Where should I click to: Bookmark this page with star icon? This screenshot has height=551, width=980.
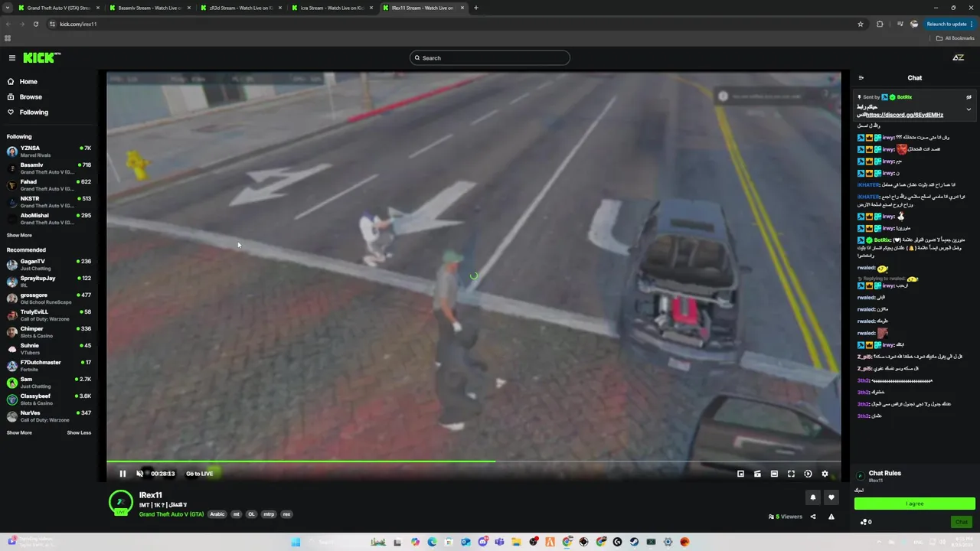[861, 24]
